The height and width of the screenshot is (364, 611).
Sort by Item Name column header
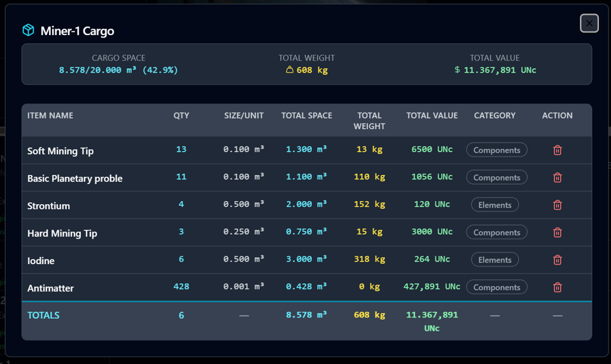click(50, 116)
